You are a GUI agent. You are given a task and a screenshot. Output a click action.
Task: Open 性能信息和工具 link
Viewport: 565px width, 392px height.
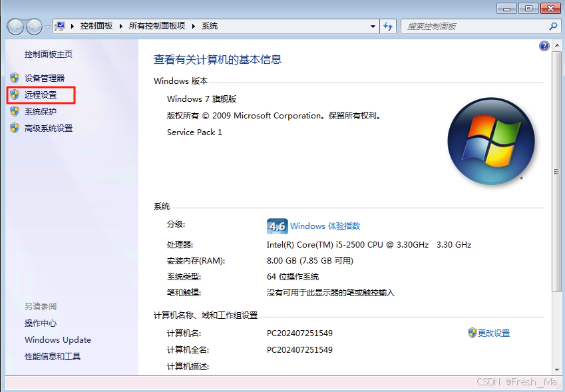[53, 356]
